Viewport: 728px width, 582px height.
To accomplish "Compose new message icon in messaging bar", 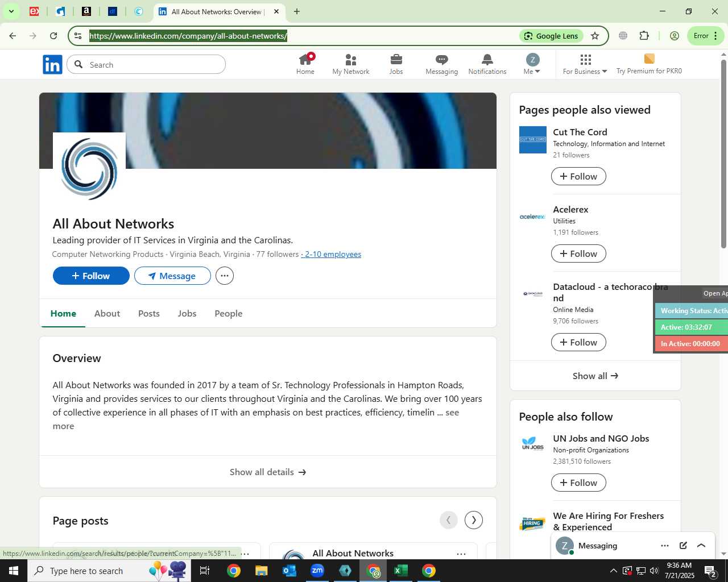I will tap(683, 546).
